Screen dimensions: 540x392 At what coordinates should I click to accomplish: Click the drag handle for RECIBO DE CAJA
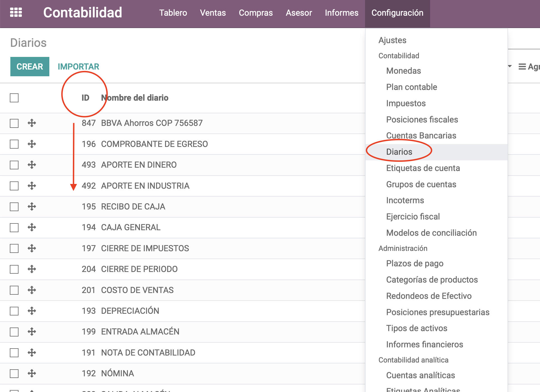point(32,207)
